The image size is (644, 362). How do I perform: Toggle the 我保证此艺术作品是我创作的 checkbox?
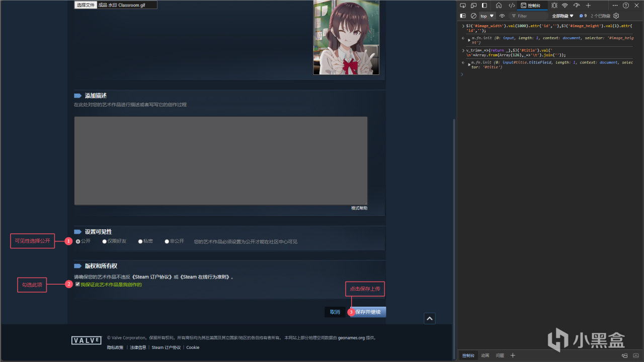(x=77, y=284)
